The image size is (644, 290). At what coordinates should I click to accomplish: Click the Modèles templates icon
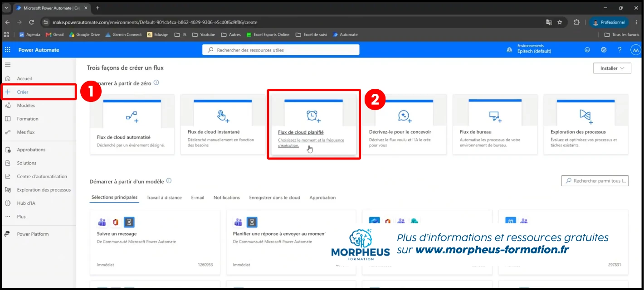[x=7, y=106]
